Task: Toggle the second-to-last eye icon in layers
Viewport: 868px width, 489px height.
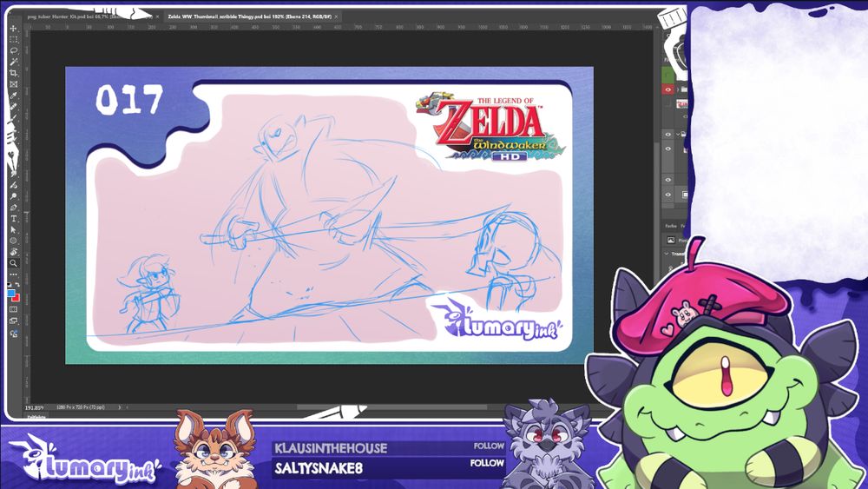Action: click(x=668, y=180)
